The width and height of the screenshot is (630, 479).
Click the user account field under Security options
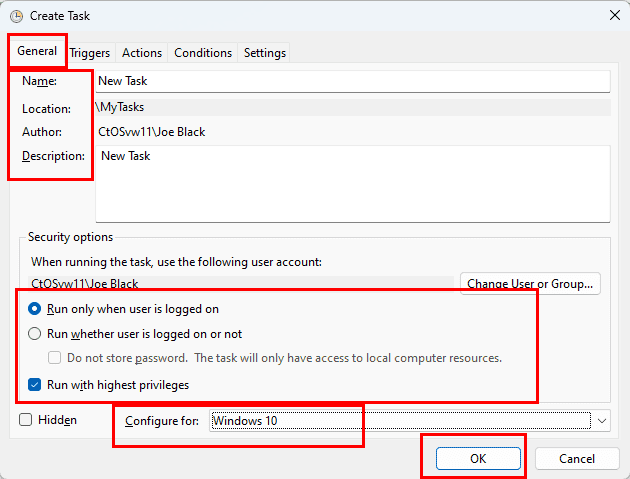[241, 284]
